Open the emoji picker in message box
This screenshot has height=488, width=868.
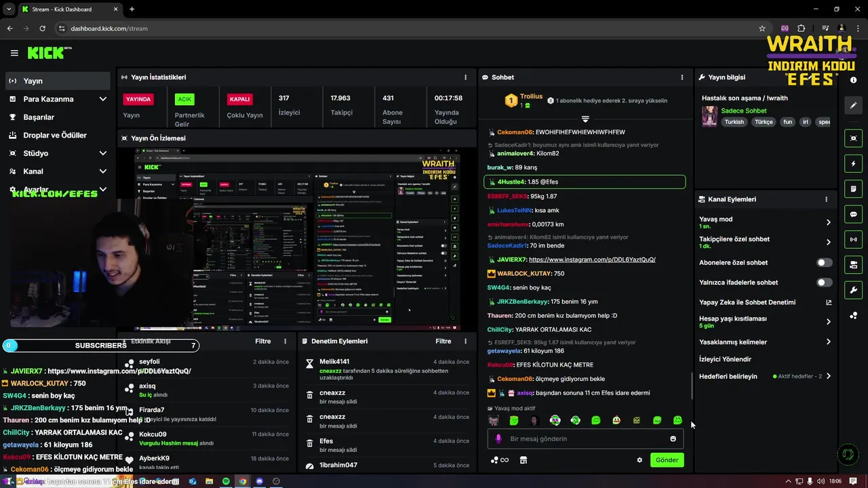(x=673, y=439)
